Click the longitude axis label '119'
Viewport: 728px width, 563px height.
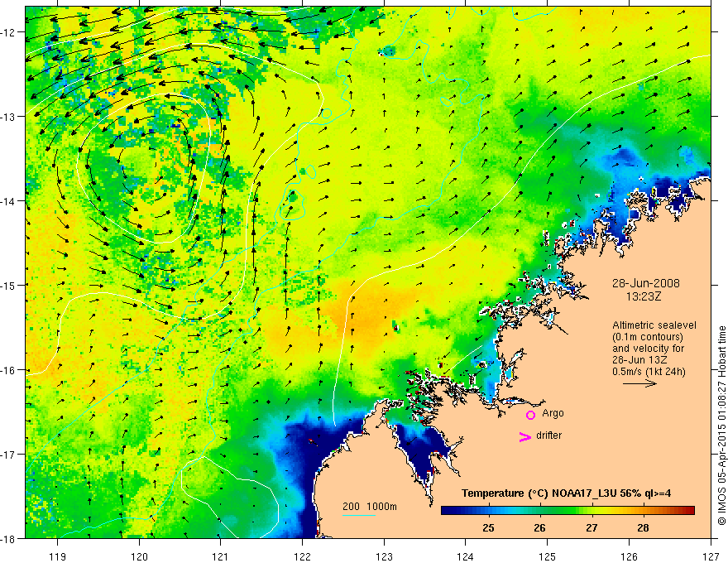tap(58, 556)
